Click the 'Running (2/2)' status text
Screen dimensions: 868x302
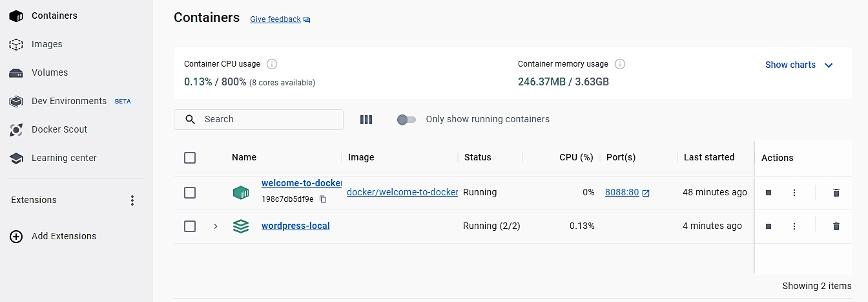click(x=491, y=226)
